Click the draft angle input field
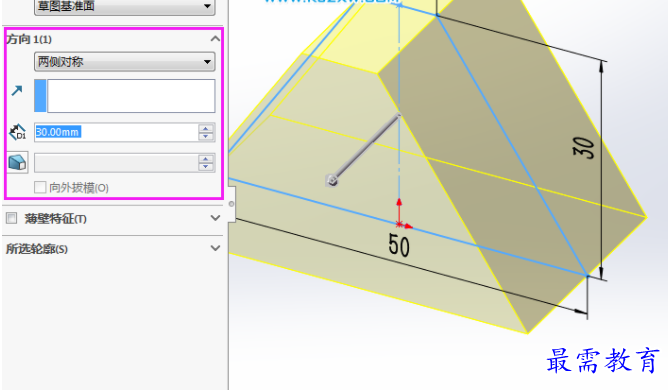 [x=116, y=163]
